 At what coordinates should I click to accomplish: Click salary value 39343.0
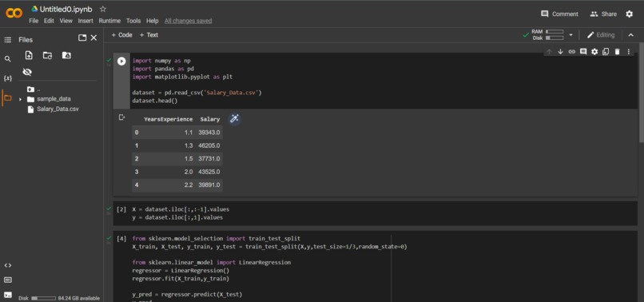coord(209,133)
